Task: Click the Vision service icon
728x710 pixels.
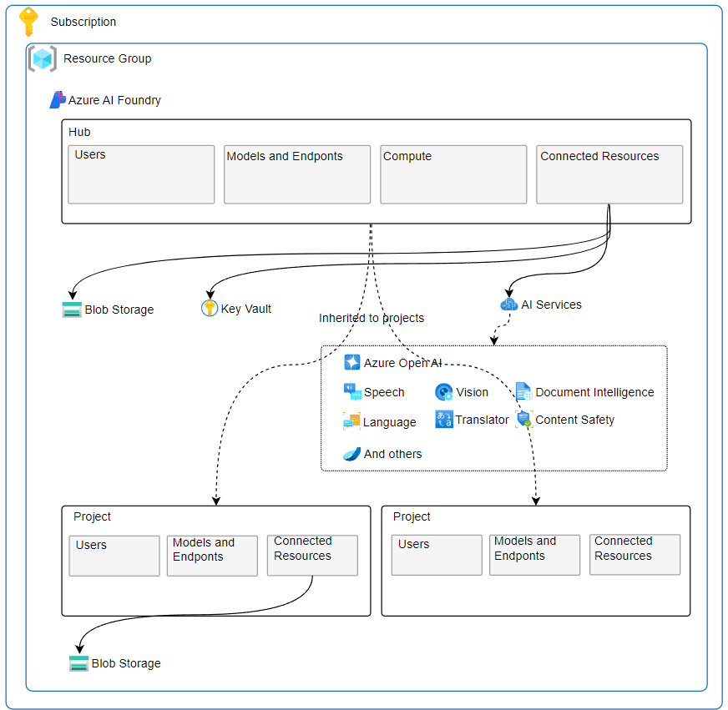Action: pyautogui.click(x=444, y=392)
